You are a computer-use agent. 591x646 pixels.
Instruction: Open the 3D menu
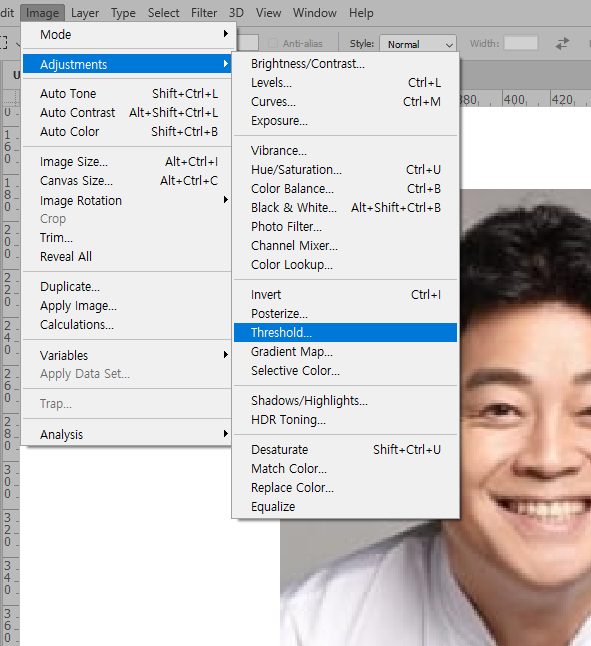click(x=236, y=13)
